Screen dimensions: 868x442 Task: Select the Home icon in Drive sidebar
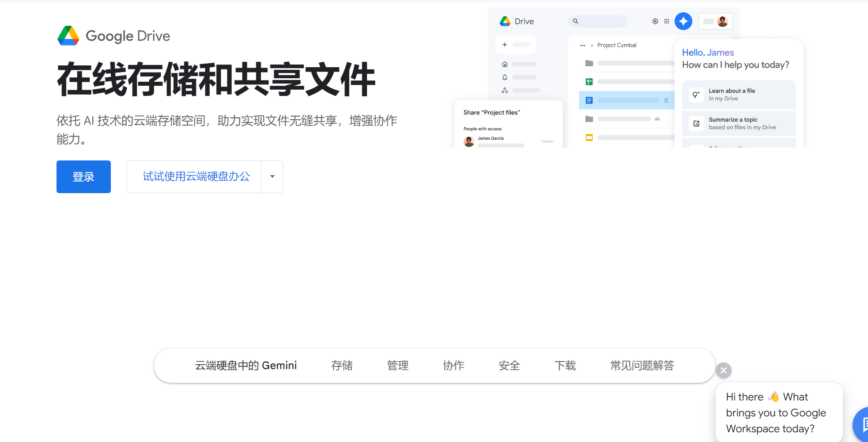pos(505,64)
